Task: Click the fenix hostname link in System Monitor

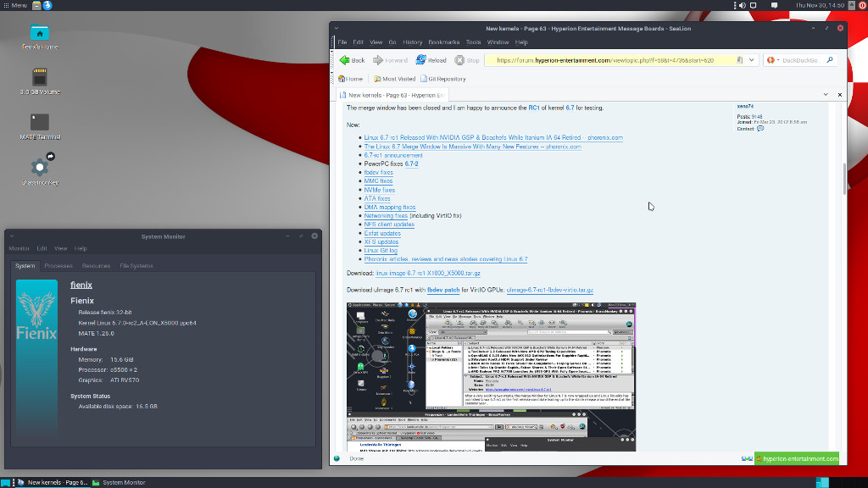Action: pos(81,285)
